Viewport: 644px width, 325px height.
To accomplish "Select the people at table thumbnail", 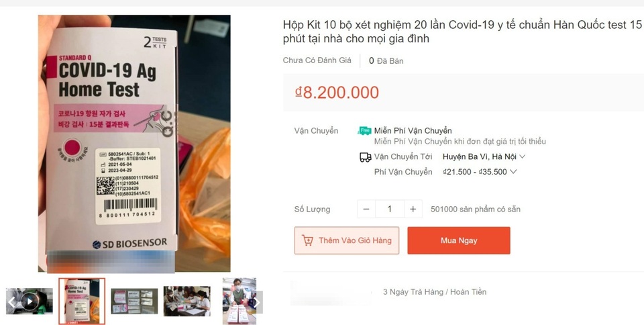I will pos(187,301).
